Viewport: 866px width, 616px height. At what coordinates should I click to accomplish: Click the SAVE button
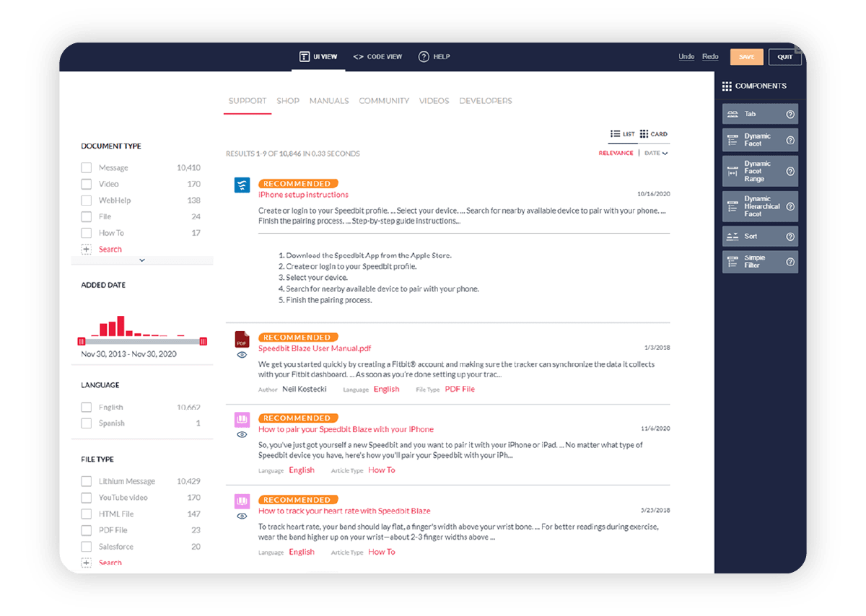pos(746,56)
